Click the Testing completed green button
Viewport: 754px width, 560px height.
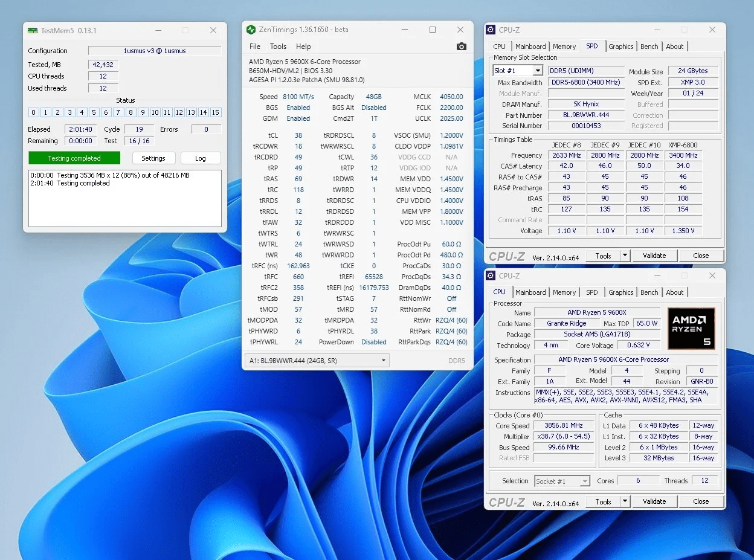point(74,158)
